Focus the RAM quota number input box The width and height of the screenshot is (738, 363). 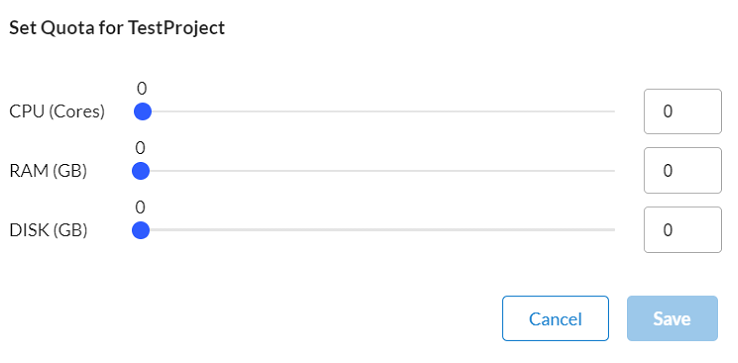click(x=682, y=170)
